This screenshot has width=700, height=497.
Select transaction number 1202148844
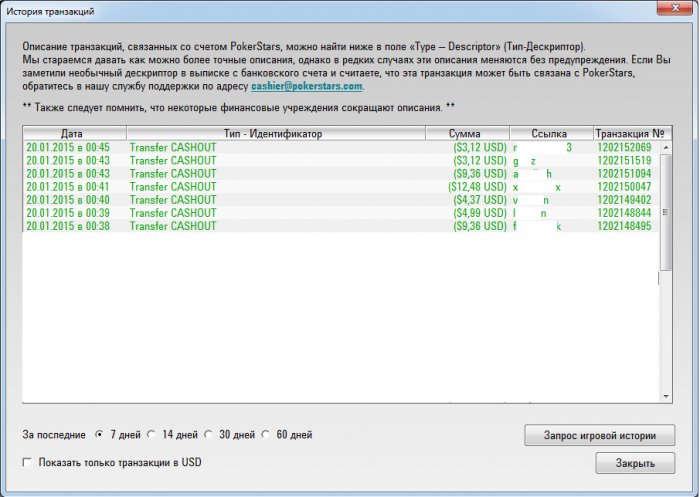(624, 213)
